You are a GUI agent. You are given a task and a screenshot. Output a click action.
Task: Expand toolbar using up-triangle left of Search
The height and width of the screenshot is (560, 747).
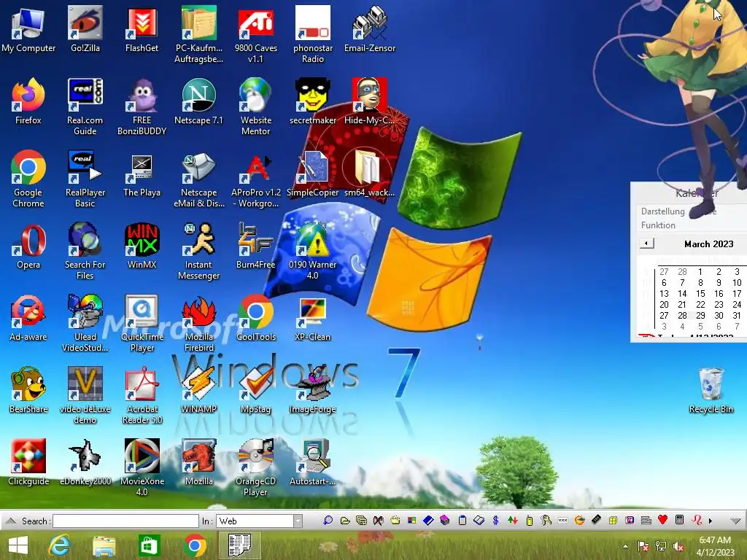pos(10,521)
